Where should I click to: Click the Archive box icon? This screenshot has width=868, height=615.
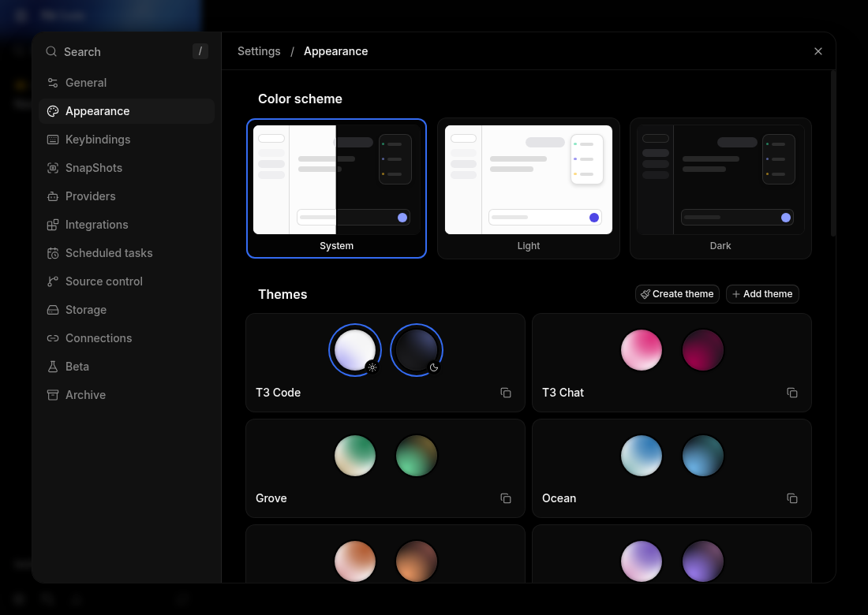53,395
